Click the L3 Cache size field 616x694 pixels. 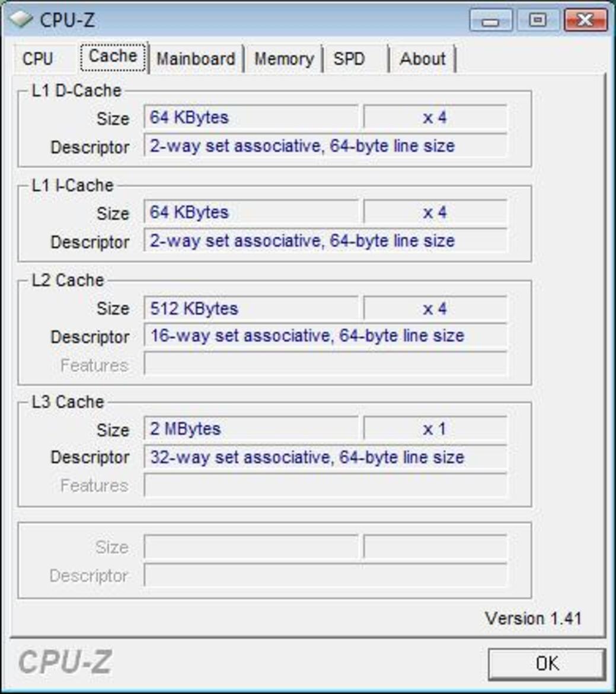(x=249, y=429)
